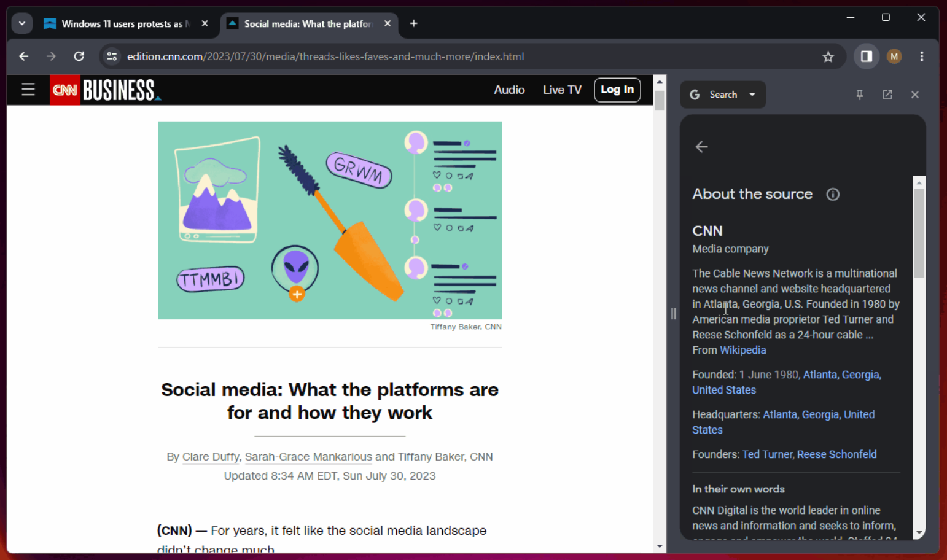Click the address bar URL
The width and height of the screenshot is (947, 560).
325,56
